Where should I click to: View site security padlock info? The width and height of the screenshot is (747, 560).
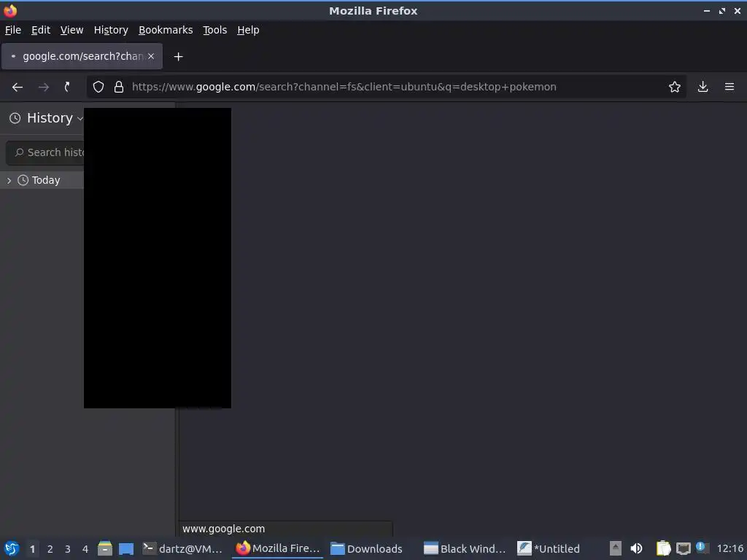(x=119, y=87)
